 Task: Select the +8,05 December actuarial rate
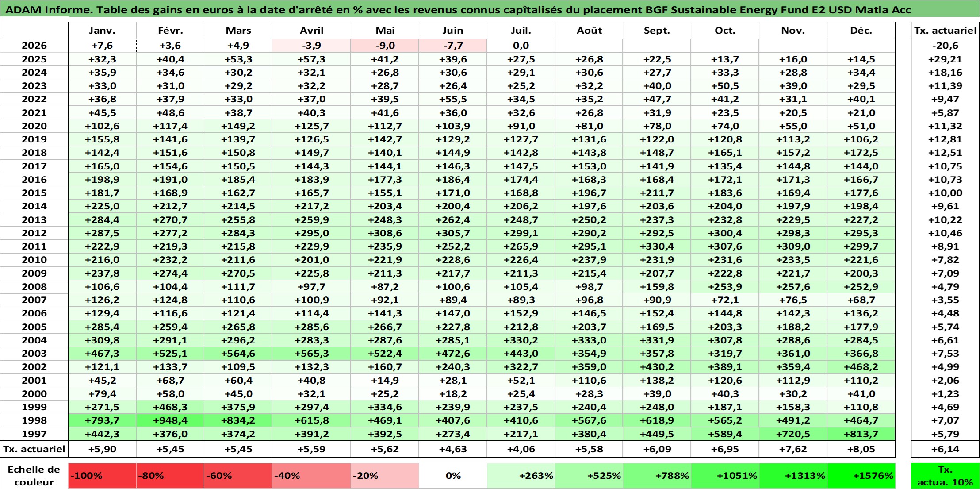861,449
